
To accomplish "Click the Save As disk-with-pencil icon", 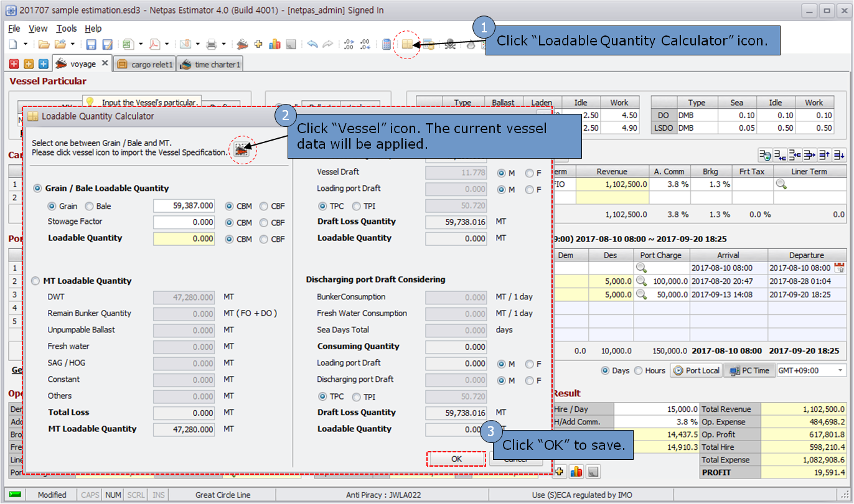I will [107, 45].
